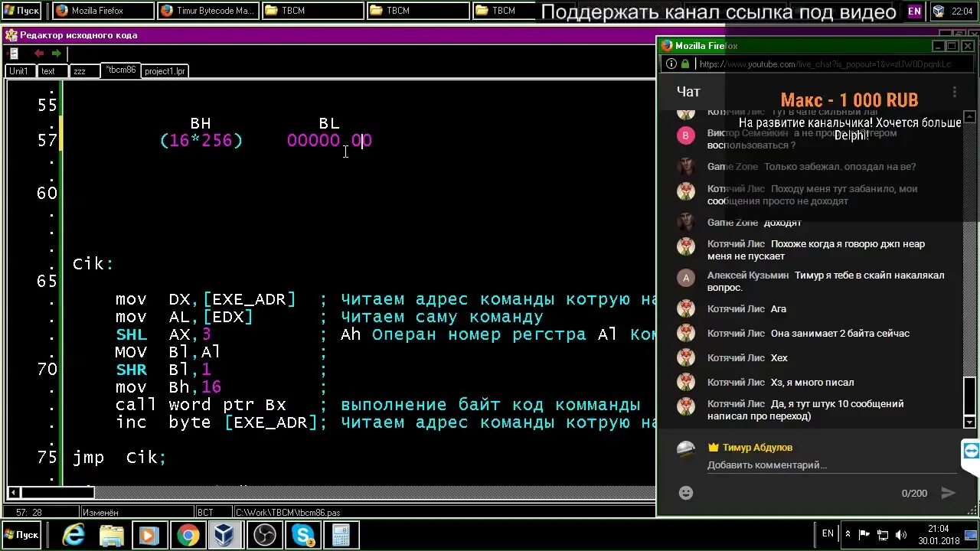Click the editor horizontal scrollbar thumb
Screen dimensions: 980x551
(57, 493)
